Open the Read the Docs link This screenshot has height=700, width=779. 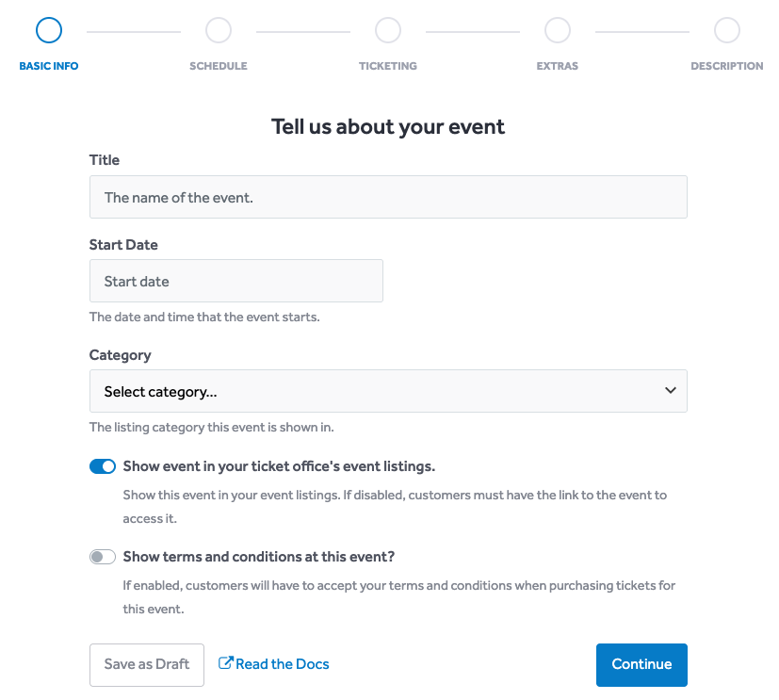click(283, 664)
